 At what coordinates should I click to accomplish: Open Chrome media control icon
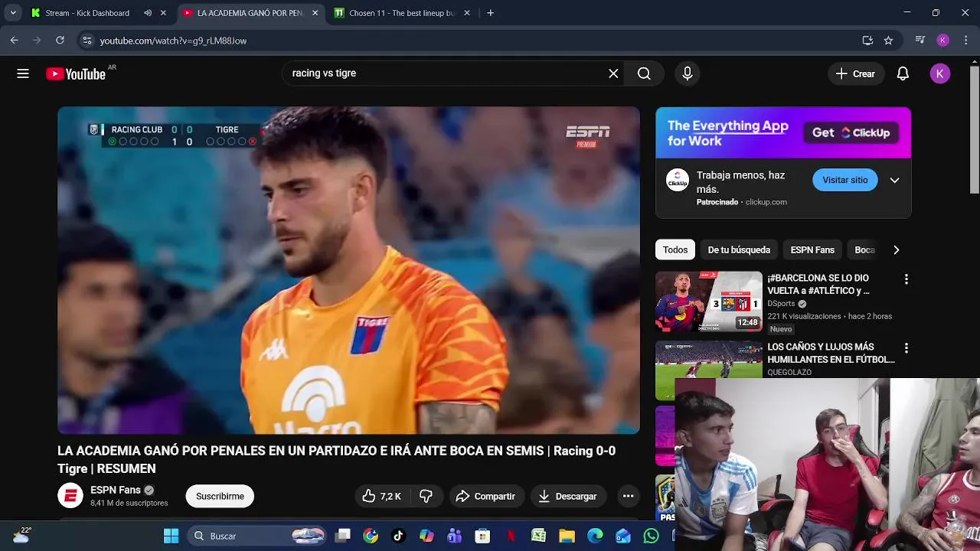(x=920, y=41)
